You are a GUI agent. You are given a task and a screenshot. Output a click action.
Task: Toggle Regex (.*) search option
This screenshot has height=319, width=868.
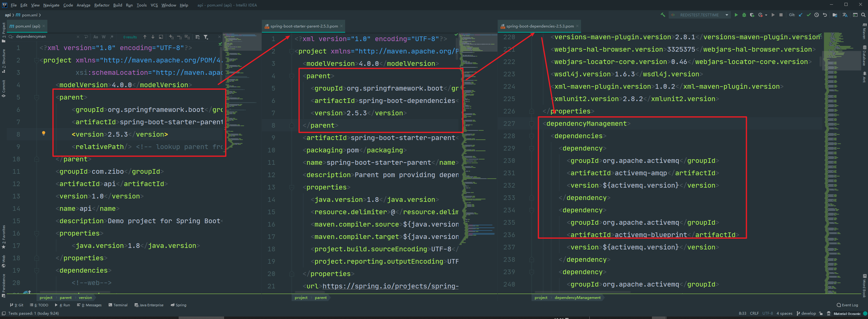pyautogui.click(x=111, y=37)
